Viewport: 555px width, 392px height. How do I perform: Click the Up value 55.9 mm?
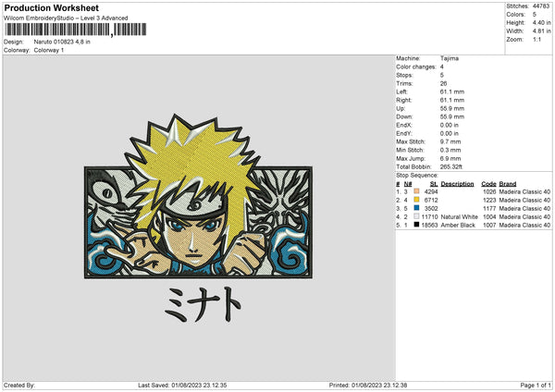pos(452,108)
